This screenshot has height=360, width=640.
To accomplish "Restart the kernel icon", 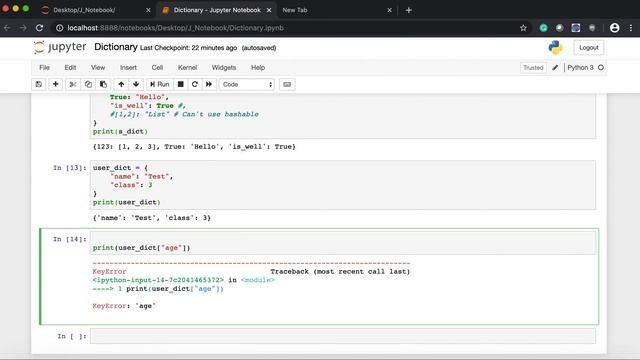I will tap(195, 84).
